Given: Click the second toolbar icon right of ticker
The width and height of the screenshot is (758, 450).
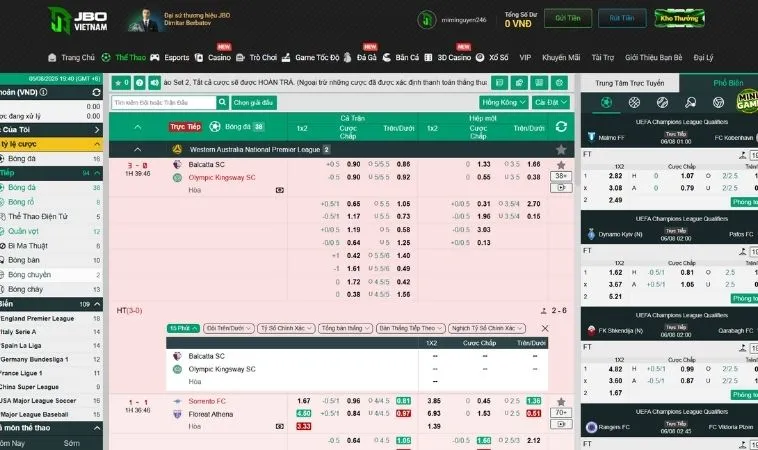Looking at the screenshot, I should tap(519, 83).
